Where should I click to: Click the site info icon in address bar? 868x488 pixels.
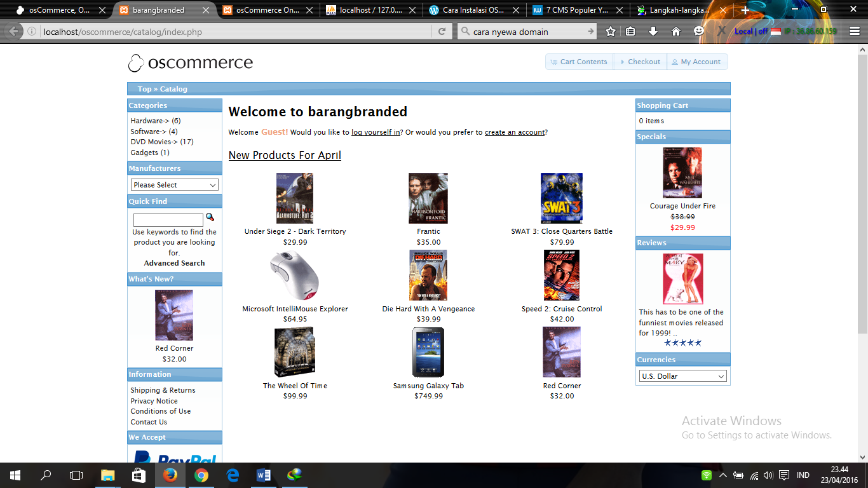[x=32, y=31]
